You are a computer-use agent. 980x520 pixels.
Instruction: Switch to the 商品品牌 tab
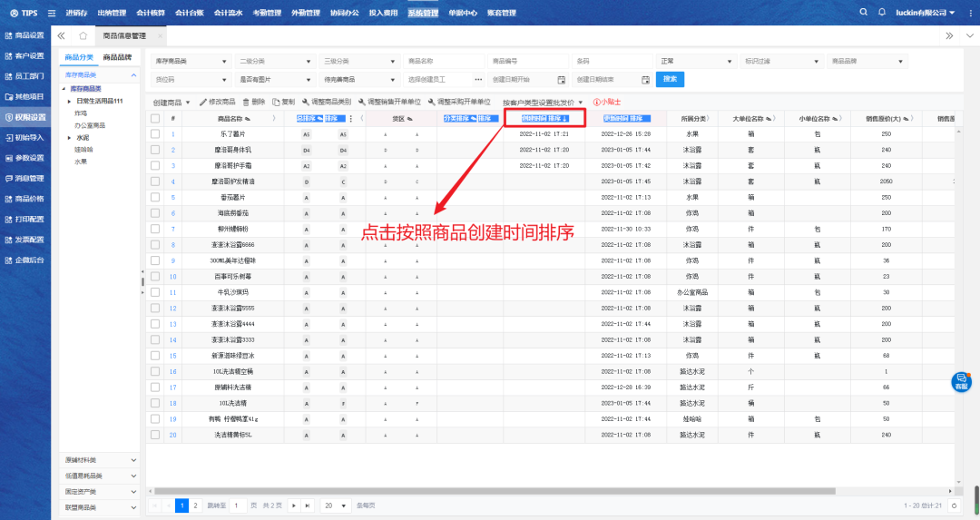(x=117, y=57)
